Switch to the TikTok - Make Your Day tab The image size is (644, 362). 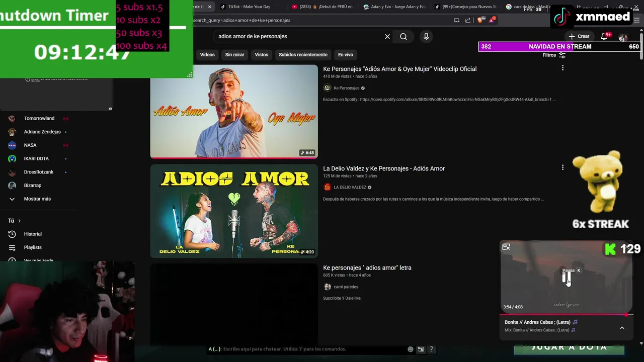[x=249, y=7]
